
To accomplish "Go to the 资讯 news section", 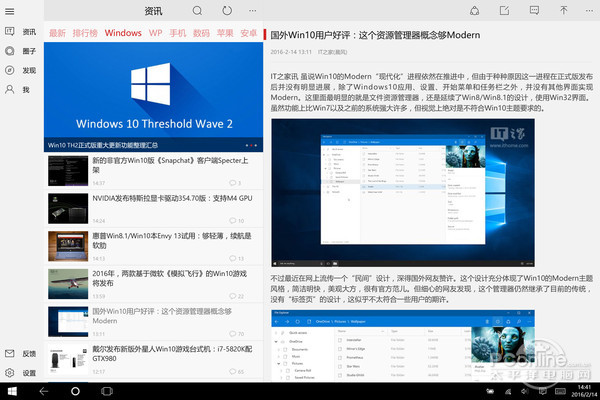I will 21,31.
